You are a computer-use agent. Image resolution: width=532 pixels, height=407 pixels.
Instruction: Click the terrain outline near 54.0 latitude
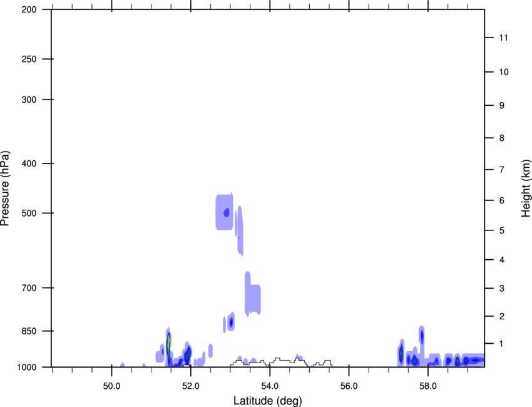(x=281, y=362)
